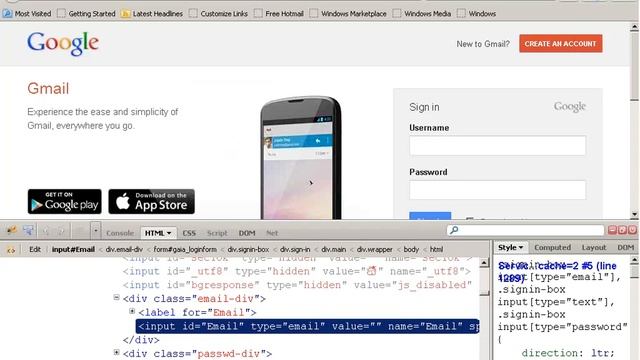Switch to the Layout side tab
The height and width of the screenshot is (360, 640).
click(594, 247)
